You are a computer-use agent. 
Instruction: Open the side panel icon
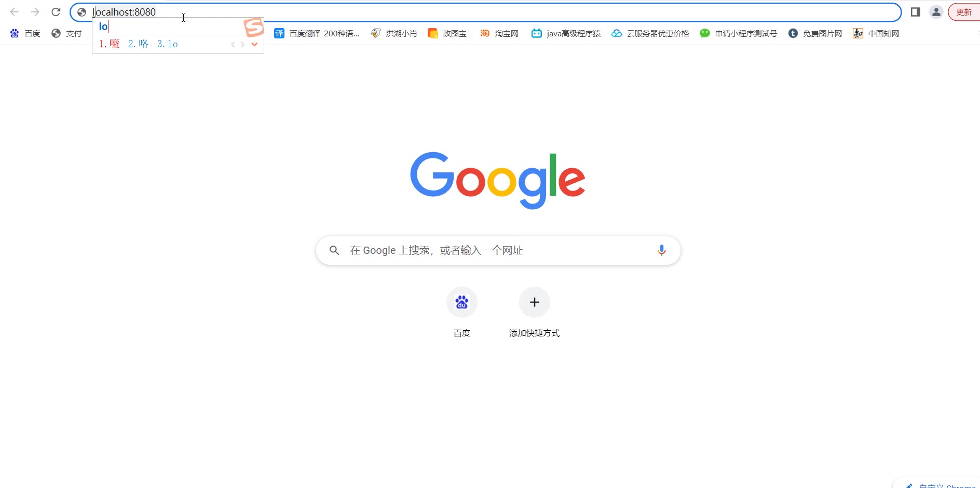(x=915, y=12)
